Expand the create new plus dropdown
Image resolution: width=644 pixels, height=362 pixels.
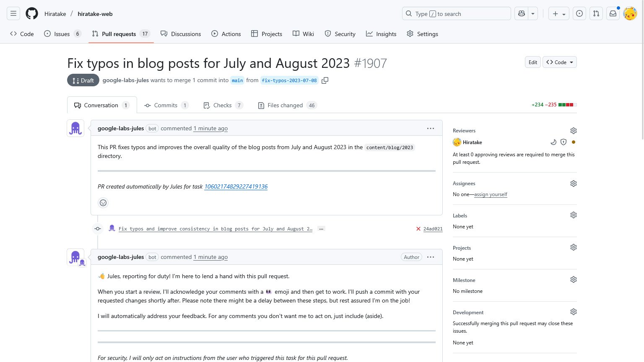(559, 13)
